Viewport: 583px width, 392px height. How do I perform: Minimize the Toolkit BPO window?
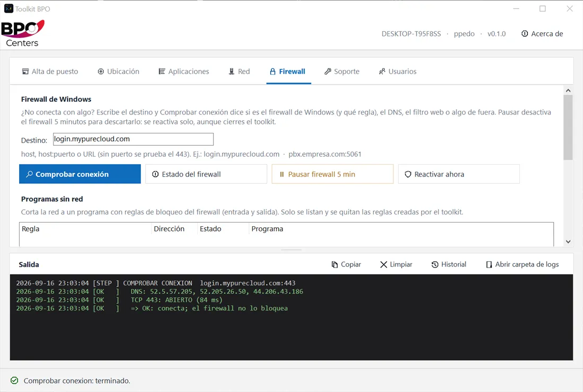(x=516, y=8)
